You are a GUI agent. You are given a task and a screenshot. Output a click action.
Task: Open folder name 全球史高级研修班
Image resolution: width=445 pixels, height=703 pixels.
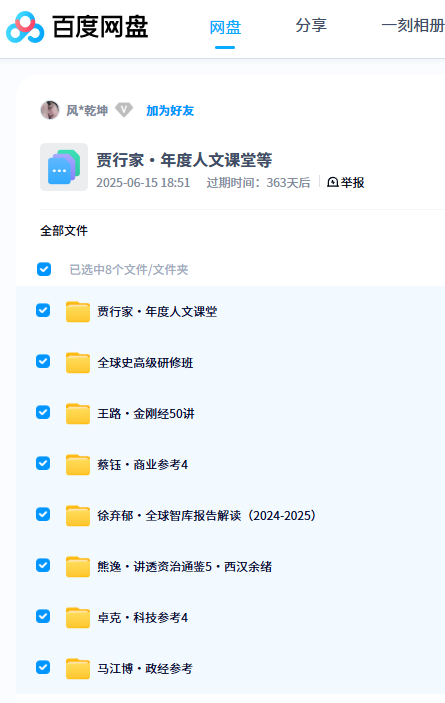[145, 363]
